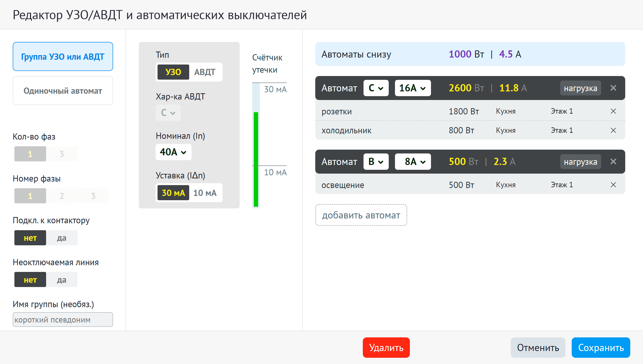
Task: Choose phase count 3
Action: (61, 154)
